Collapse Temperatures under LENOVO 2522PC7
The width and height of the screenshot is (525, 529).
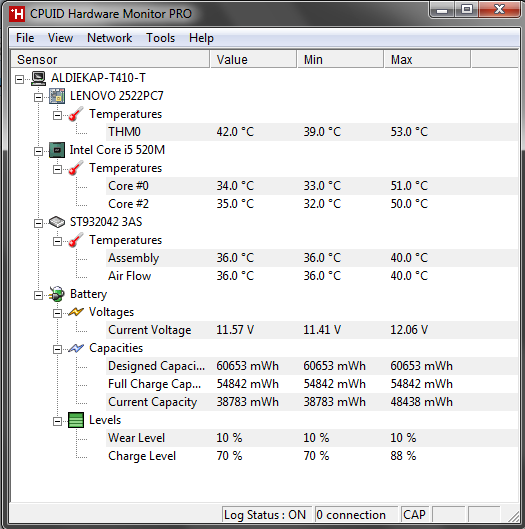point(57,116)
